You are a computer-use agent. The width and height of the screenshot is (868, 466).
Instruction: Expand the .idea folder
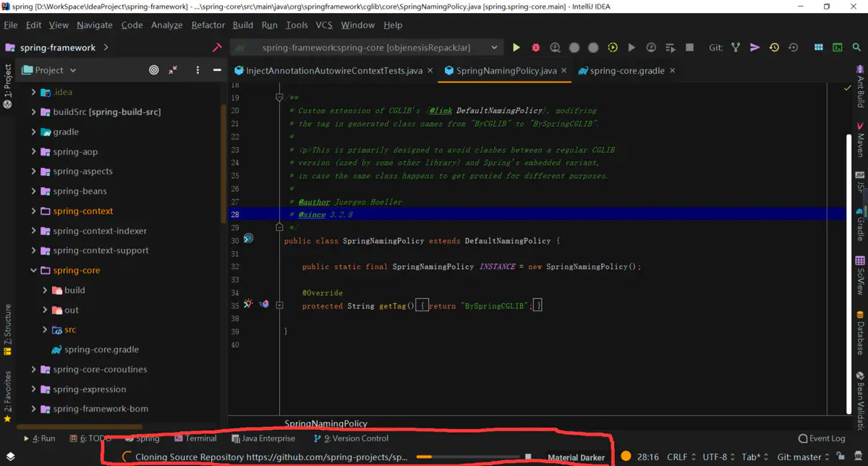(x=33, y=92)
